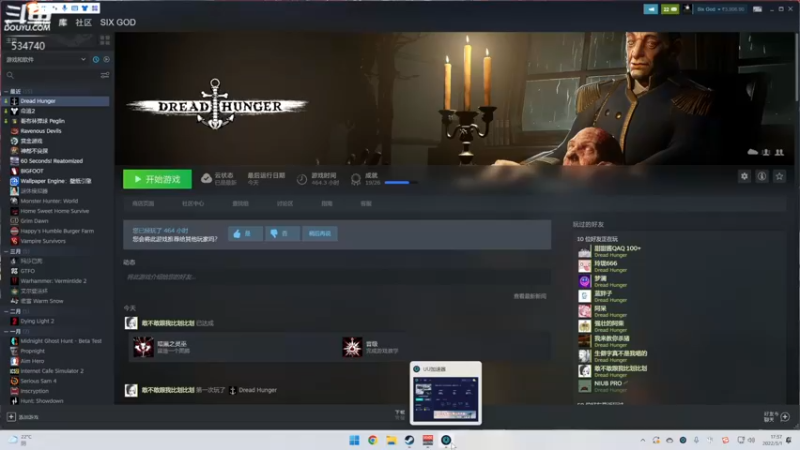Open the SIX GOD profile menu
The height and width of the screenshot is (450, 800).
pyautogui.click(x=118, y=22)
